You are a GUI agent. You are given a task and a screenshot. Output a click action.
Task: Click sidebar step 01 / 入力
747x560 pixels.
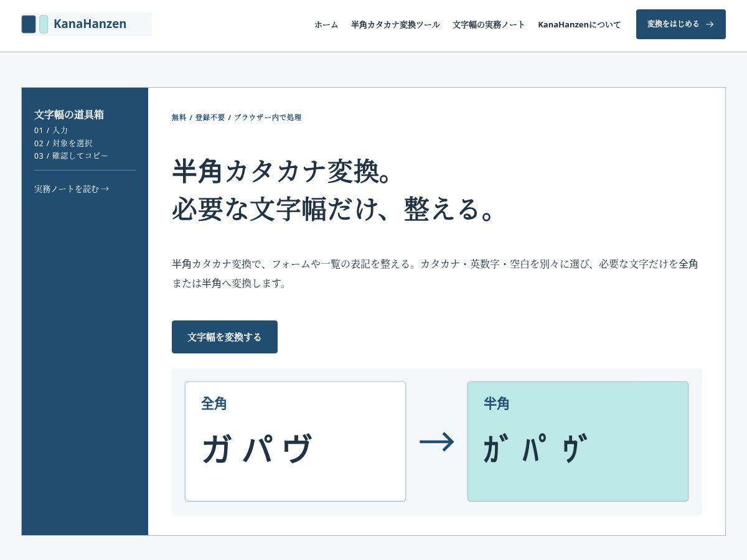pyautogui.click(x=51, y=130)
